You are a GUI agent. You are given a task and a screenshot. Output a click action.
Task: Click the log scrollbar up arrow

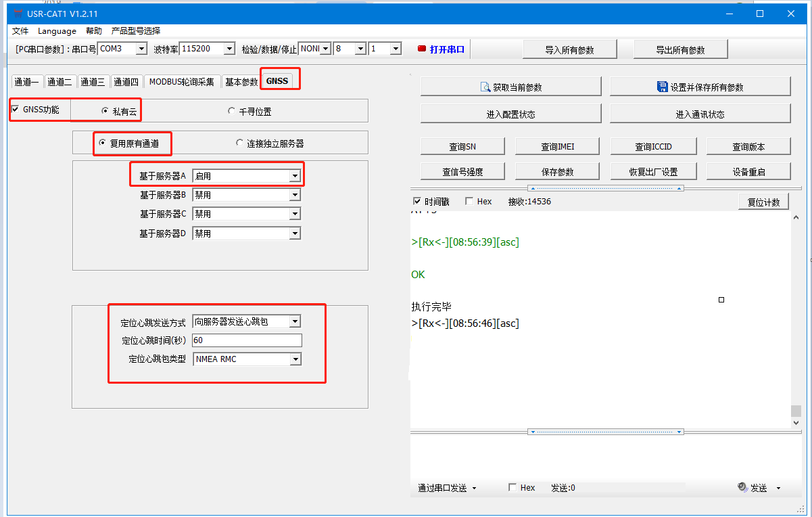coord(796,217)
